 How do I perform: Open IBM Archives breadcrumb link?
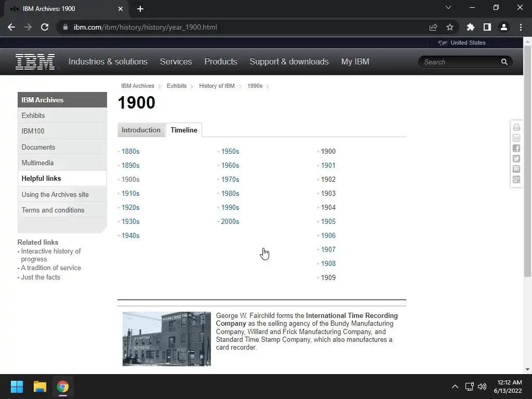pyautogui.click(x=138, y=86)
